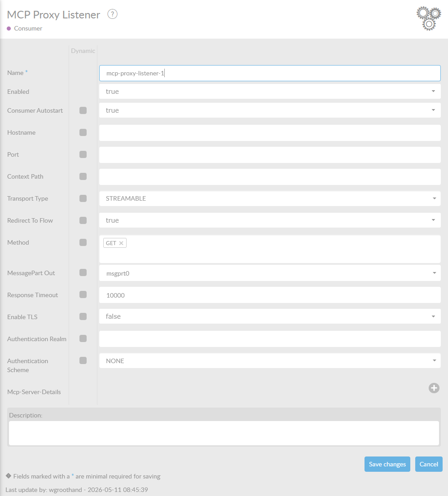The height and width of the screenshot is (496, 448).
Task: Click into the Hostname field
Action: [270, 133]
